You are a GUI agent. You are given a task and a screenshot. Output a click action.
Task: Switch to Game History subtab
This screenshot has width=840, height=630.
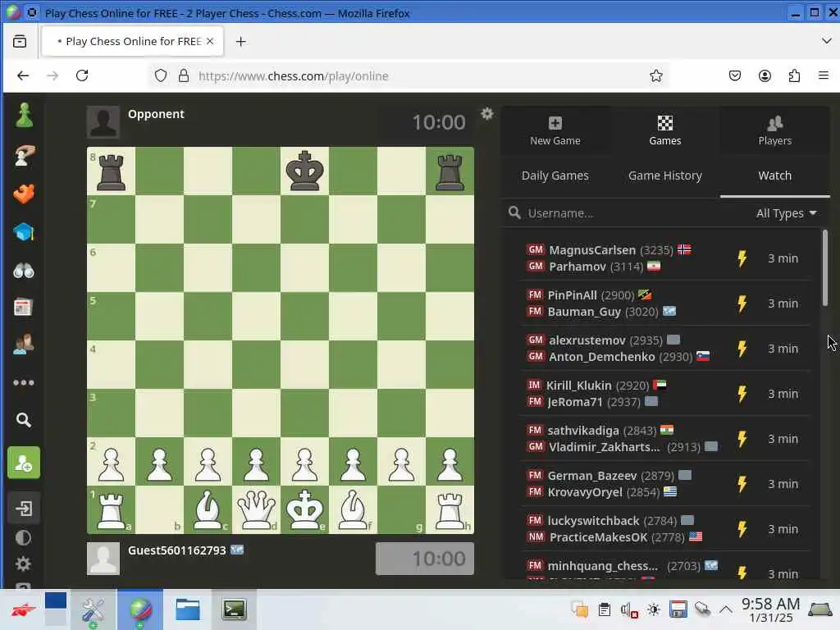[664, 176]
